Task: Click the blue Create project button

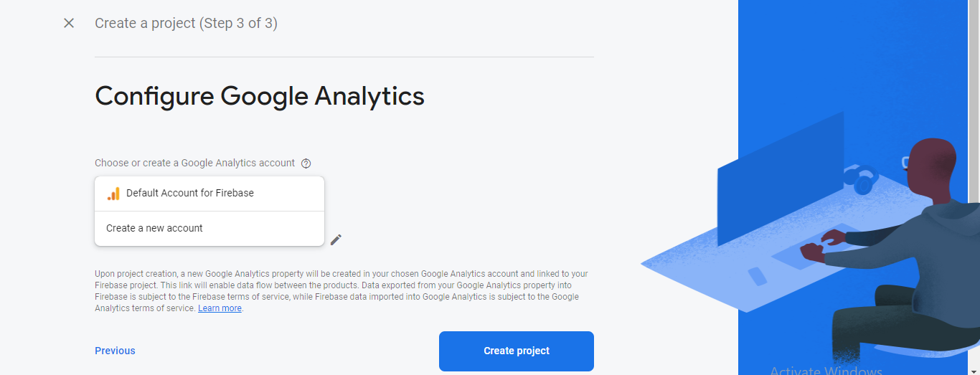Action: 517,351
